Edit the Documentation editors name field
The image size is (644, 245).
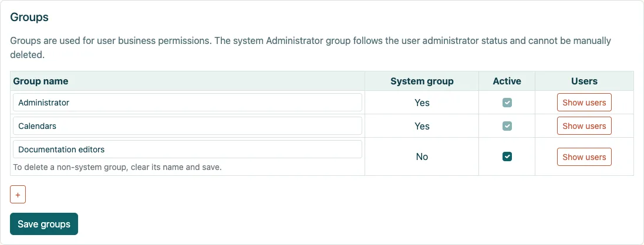[x=188, y=149]
